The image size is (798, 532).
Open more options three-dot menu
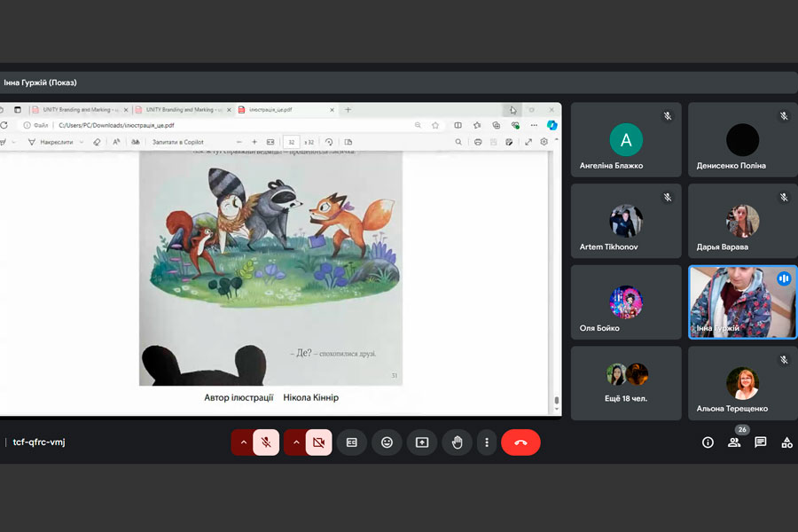486,442
